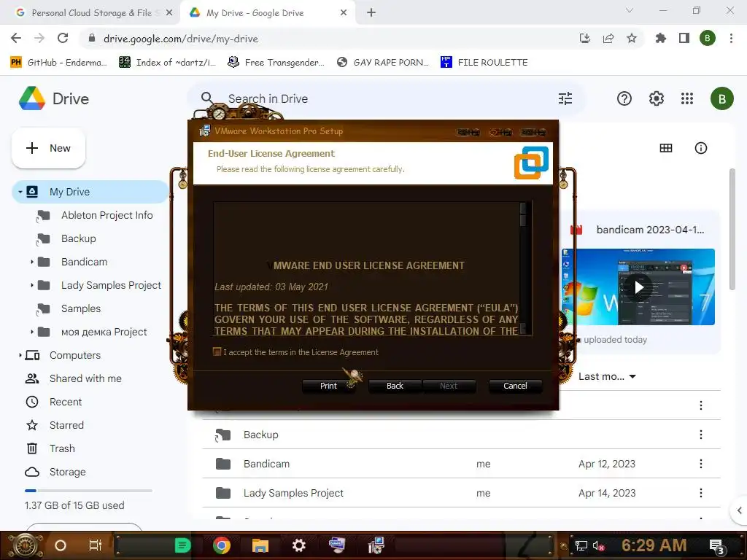This screenshot has width=747, height=560.
Task: Open FILE ROULETTE bookmark
Action: pos(484,63)
